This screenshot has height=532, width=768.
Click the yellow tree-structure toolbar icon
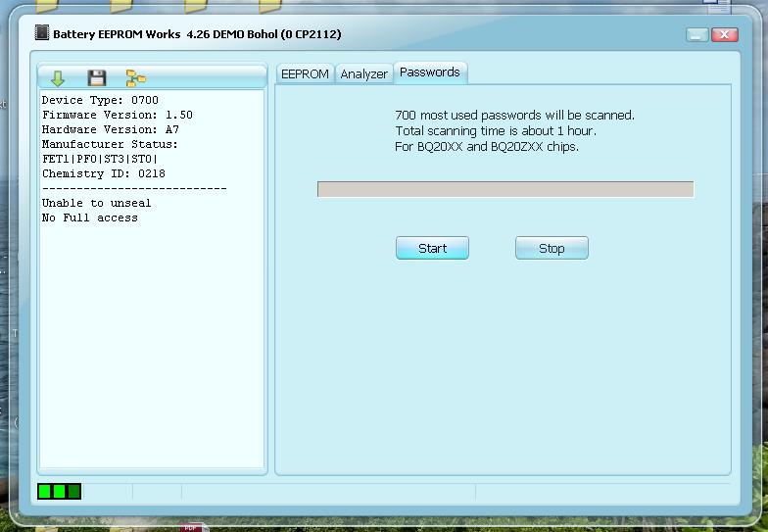(135, 78)
